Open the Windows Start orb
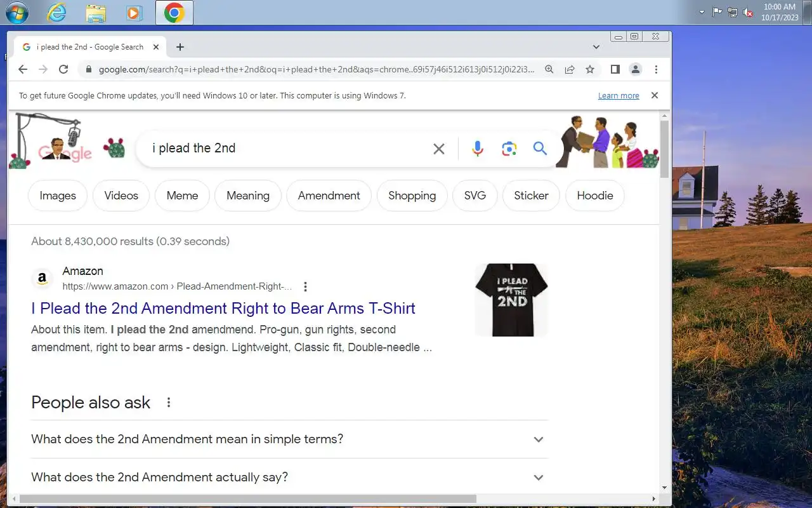The height and width of the screenshot is (508, 812). 17,13
